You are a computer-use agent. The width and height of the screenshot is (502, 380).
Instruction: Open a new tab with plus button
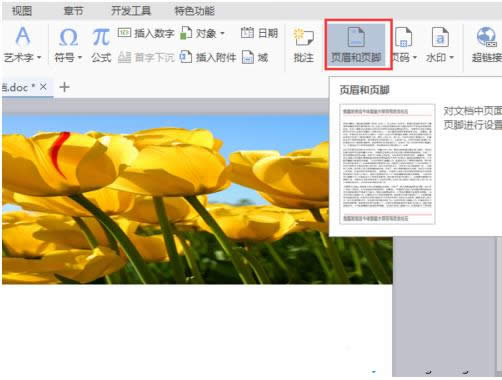[64, 87]
